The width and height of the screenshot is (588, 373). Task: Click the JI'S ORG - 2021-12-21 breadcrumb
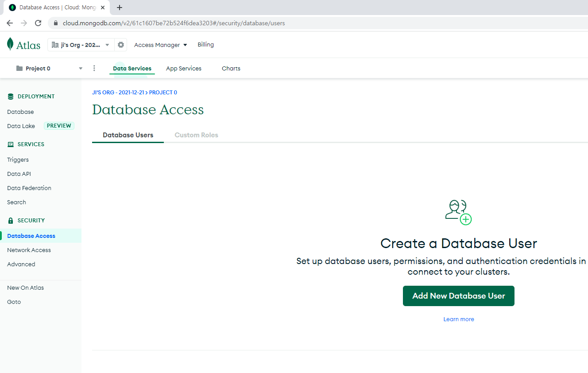[118, 93]
